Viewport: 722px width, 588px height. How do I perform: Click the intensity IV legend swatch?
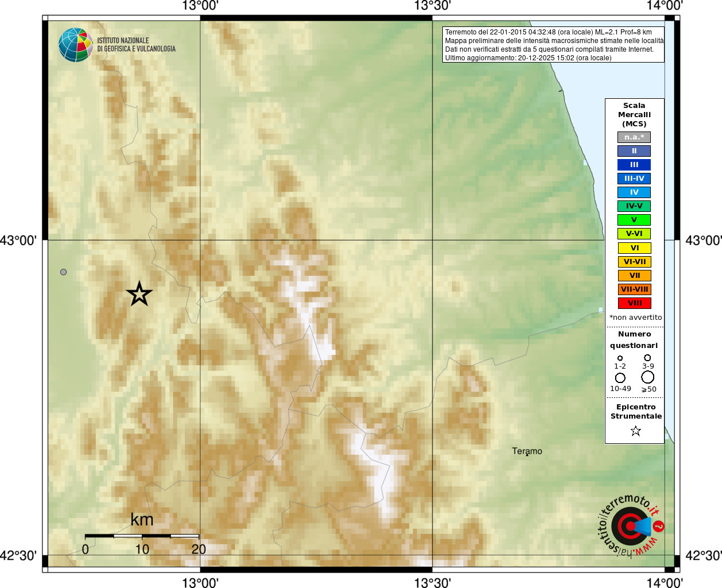click(634, 192)
